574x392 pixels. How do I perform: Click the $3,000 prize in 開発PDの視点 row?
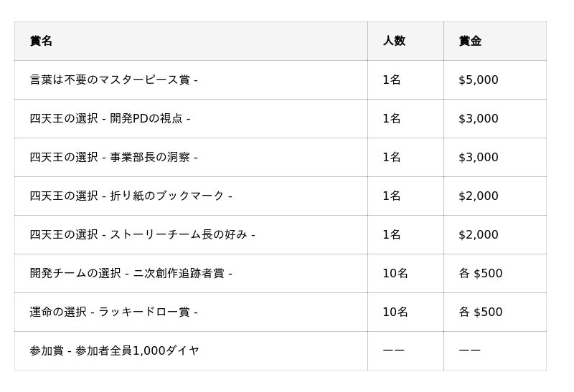(x=478, y=118)
